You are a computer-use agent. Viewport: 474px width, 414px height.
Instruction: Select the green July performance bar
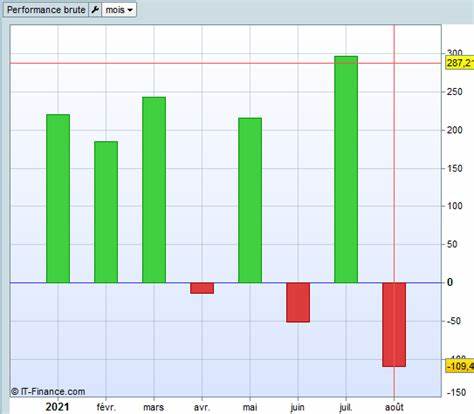click(346, 169)
